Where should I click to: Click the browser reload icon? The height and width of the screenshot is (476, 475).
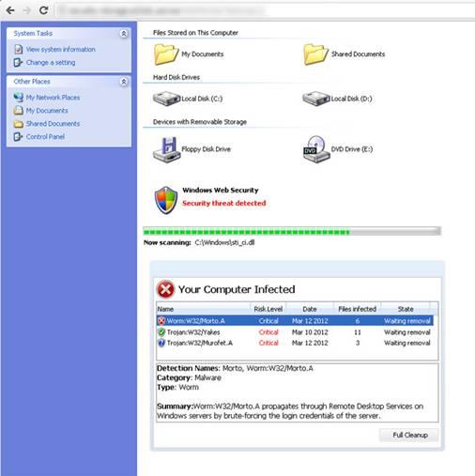coord(43,10)
